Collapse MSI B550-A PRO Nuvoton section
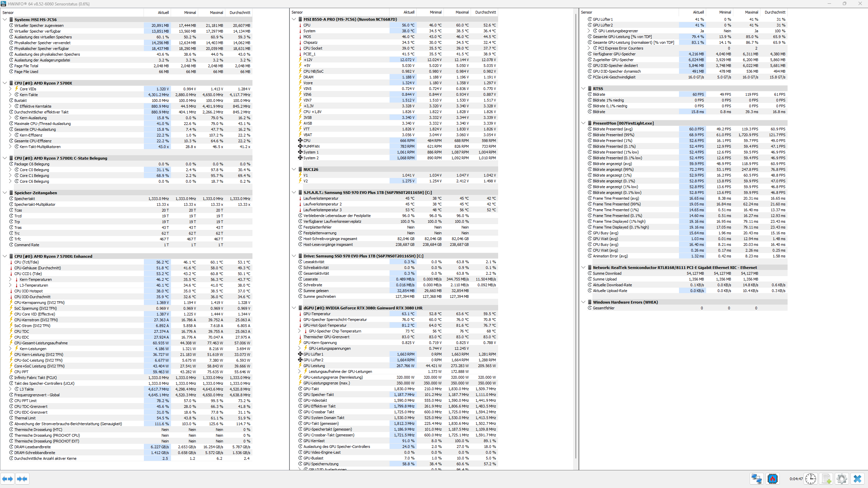868x488 pixels. pyautogui.click(x=294, y=19)
